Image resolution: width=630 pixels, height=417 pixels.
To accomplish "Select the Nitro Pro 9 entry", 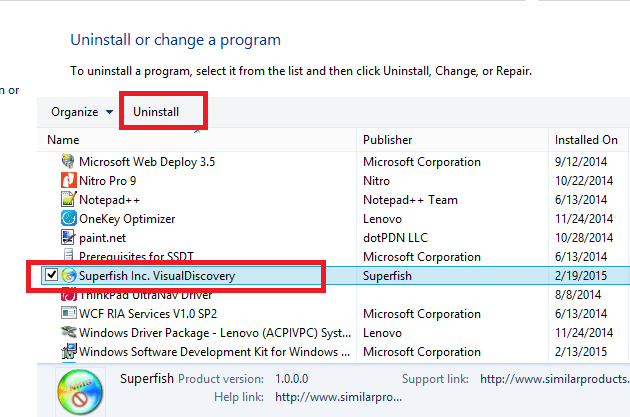I will (107, 181).
